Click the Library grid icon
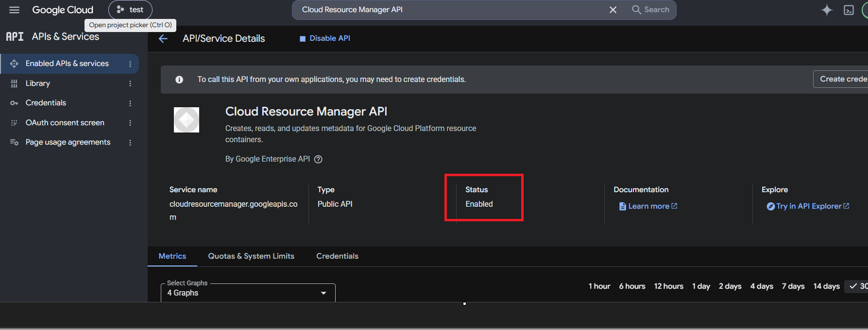This screenshot has width=868, height=330. [14, 83]
